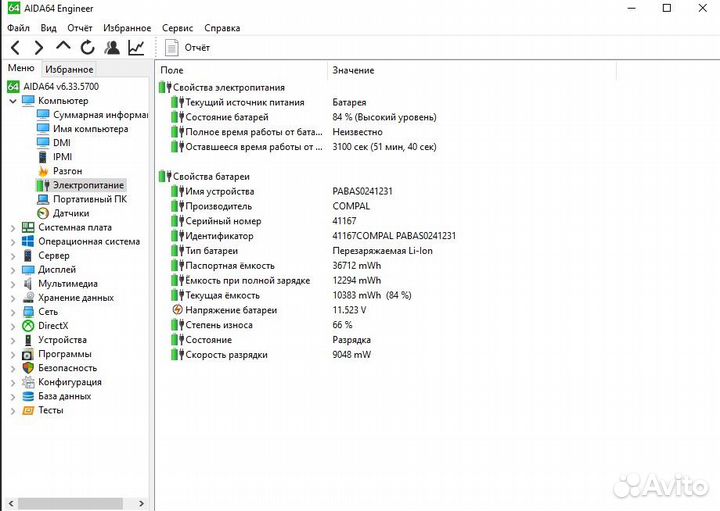The image size is (720, 511).
Task: Click the Системная плата motherboard icon
Action: 28,227
